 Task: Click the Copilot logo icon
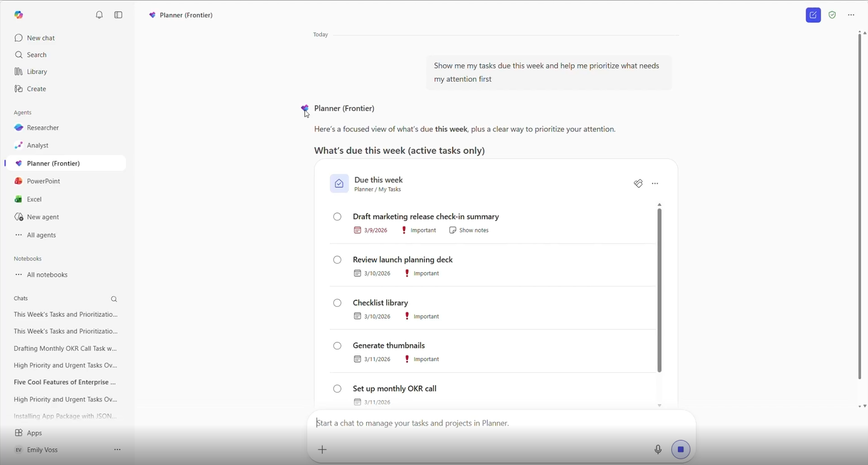19,15
